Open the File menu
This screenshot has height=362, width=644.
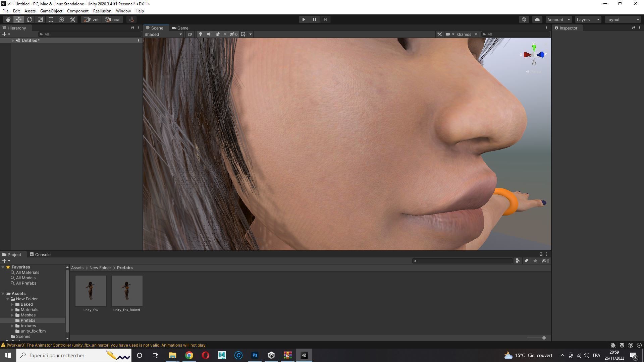point(5,11)
